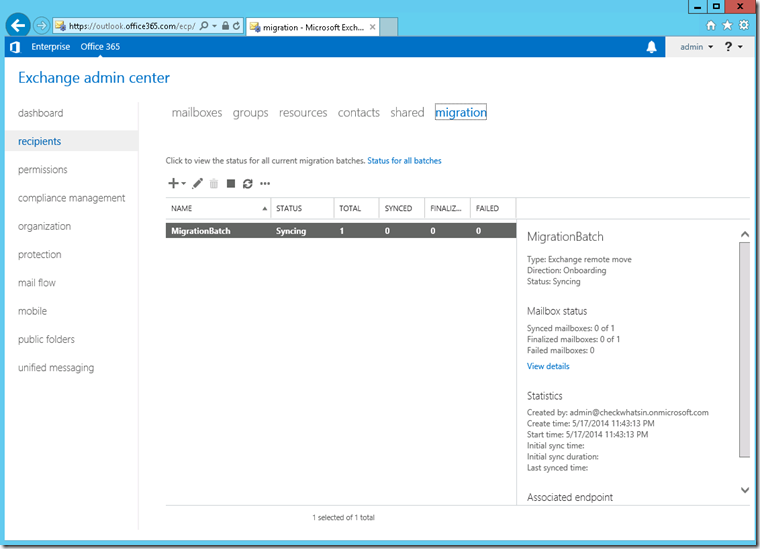Screen dimensions: 760x549
Task: Go to dashboard in left navigation
Action: (x=41, y=113)
